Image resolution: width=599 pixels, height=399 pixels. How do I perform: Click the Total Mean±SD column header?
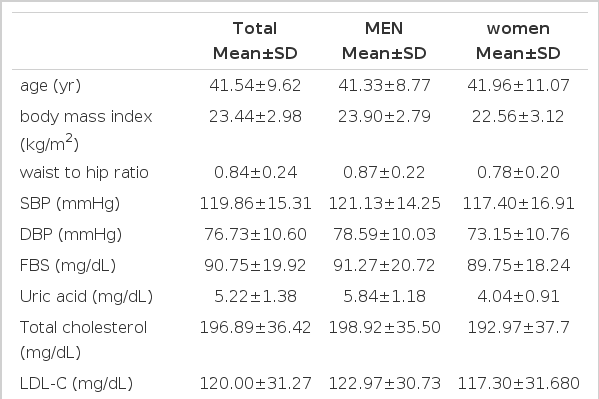255,41
